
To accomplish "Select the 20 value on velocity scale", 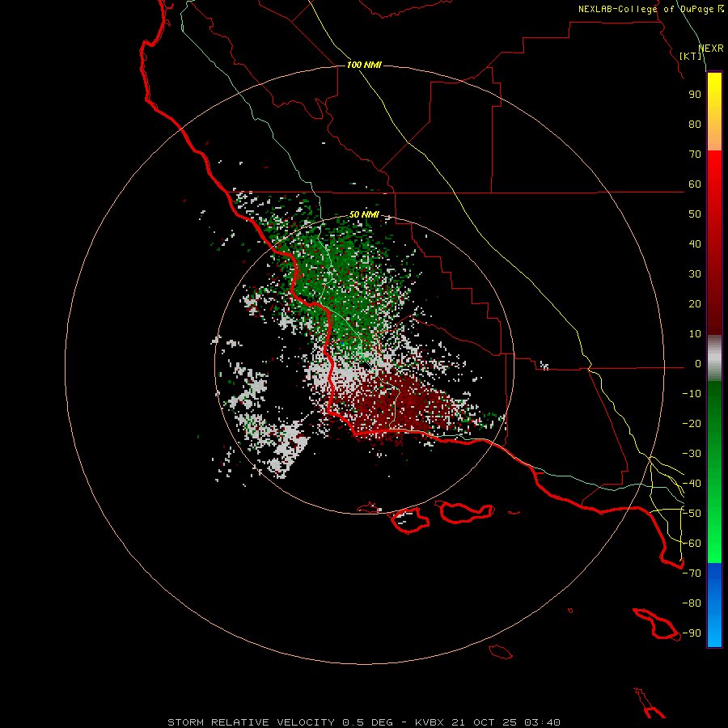I will (x=695, y=304).
